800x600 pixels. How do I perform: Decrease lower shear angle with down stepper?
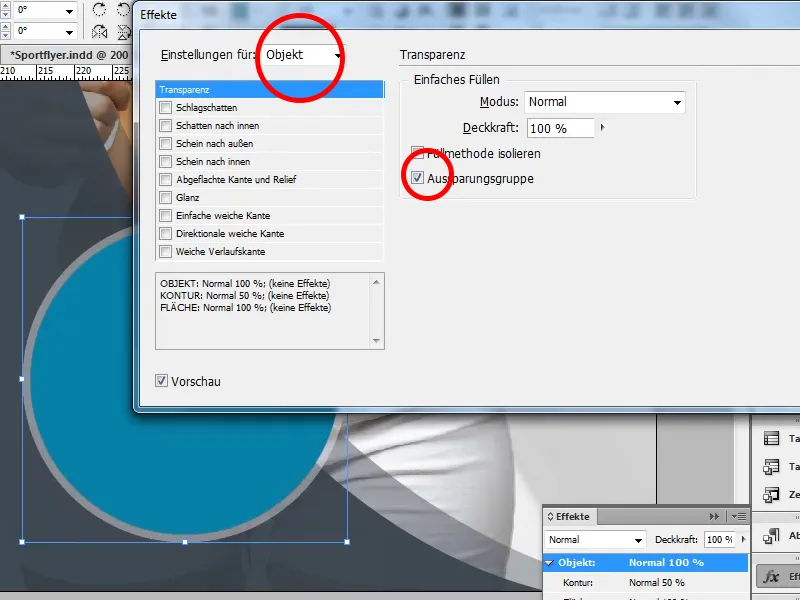[x=6, y=35]
